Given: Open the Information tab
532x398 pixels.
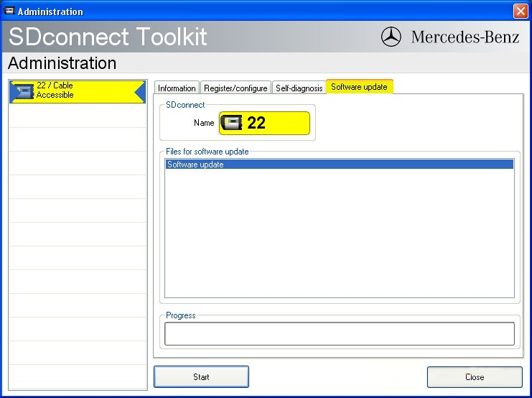Looking at the screenshot, I should [177, 88].
